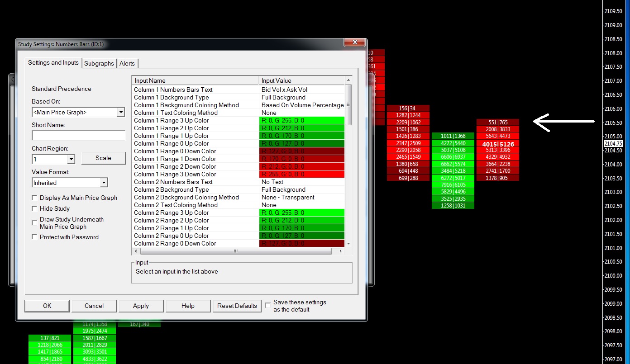Pick Column 1 Range 2 Up Color swatch
630x364 pixels.
point(302,128)
